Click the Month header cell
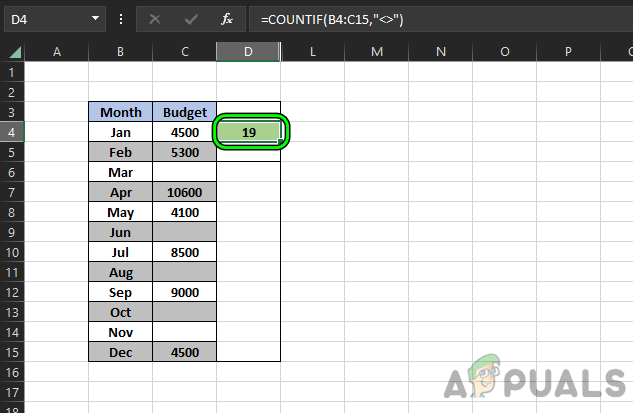 (121, 112)
